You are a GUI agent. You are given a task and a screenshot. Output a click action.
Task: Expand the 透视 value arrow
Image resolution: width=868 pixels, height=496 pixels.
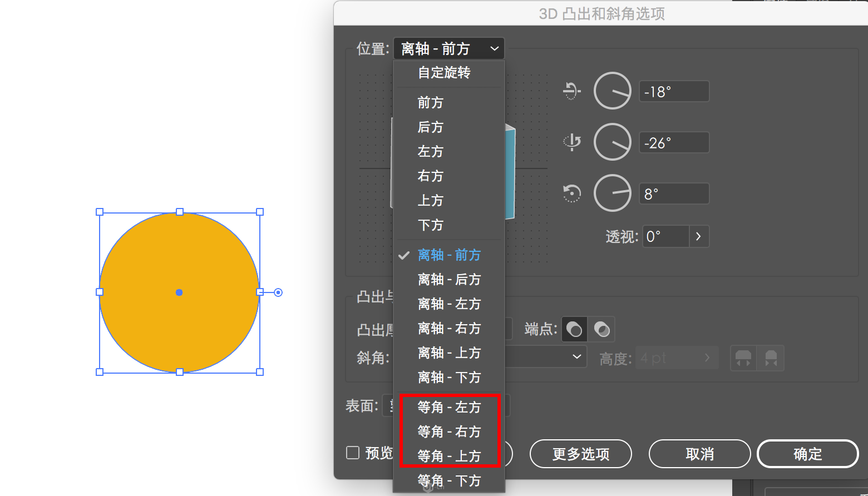698,236
